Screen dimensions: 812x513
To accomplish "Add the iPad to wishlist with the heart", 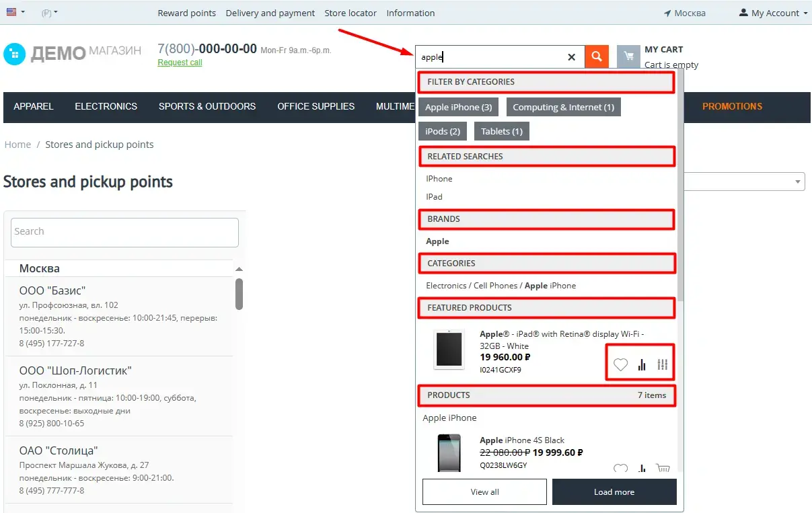I will point(620,365).
